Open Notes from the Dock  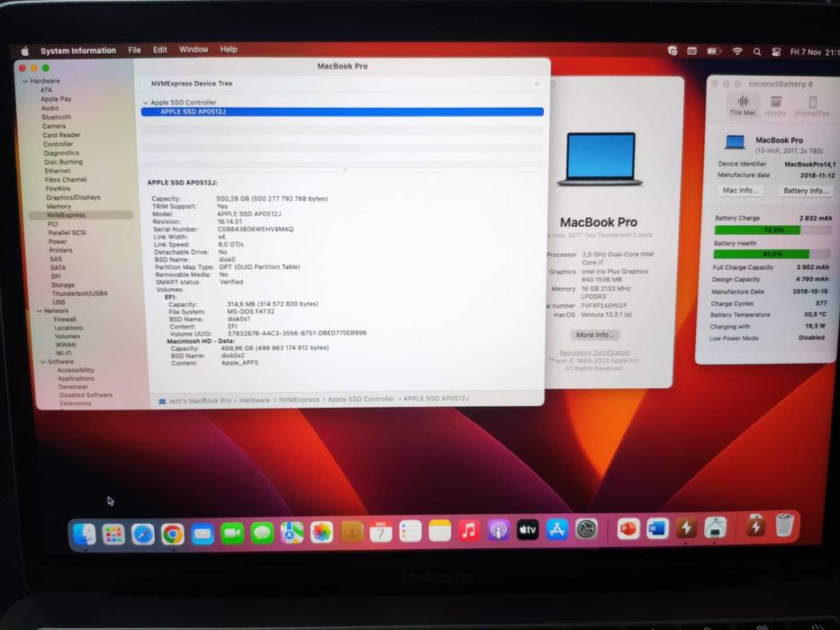[x=440, y=531]
